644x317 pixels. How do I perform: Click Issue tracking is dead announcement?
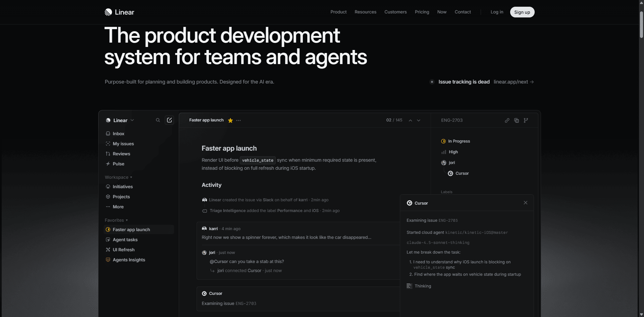tap(464, 82)
